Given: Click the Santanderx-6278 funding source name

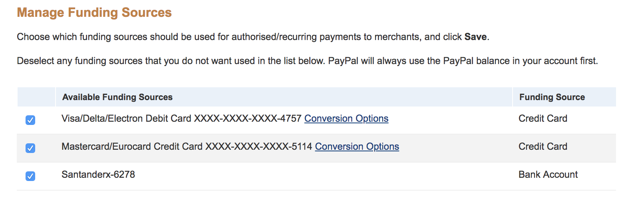Looking at the screenshot, I should 98,175.
